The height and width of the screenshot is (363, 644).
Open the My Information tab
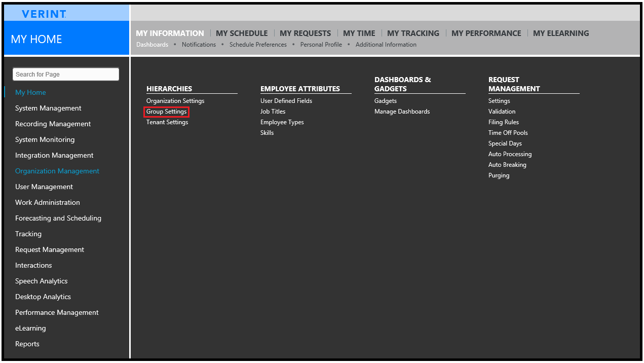(170, 33)
